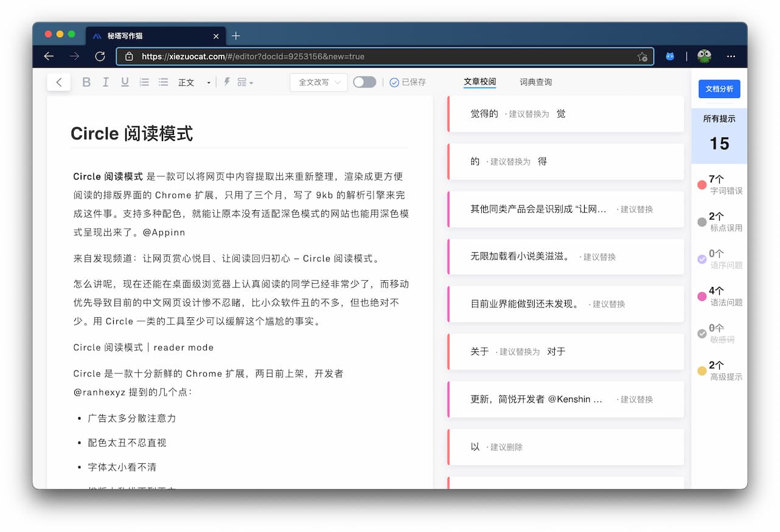Toggle underline formatting
Image resolution: width=780 pixels, height=532 pixels.
point(125,82)
